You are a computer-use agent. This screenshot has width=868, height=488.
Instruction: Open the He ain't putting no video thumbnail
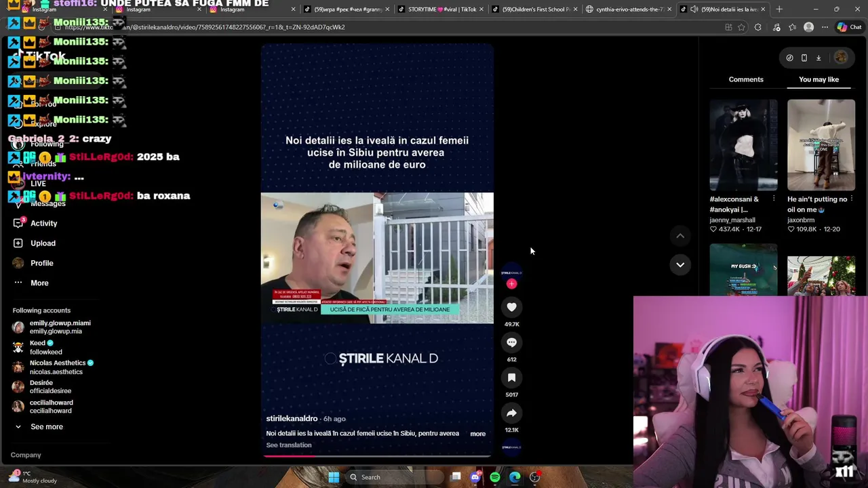coord(821,145)
